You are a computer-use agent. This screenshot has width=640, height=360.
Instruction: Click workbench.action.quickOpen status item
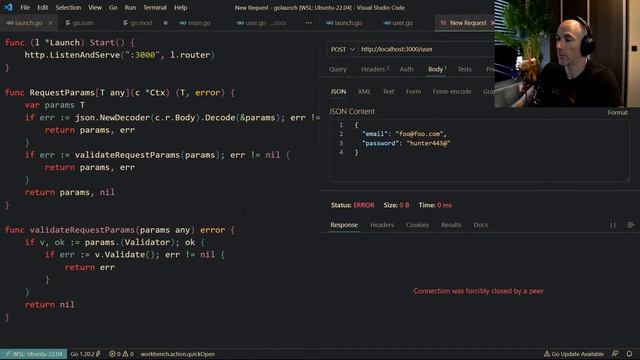[178, 354]
